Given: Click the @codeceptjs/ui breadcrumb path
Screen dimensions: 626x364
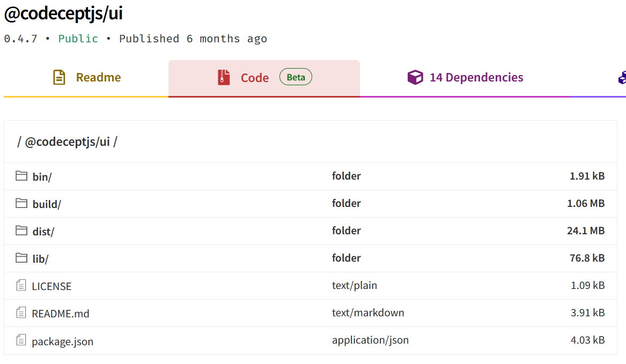Looking at the screenshot, I should click(68, 142).
